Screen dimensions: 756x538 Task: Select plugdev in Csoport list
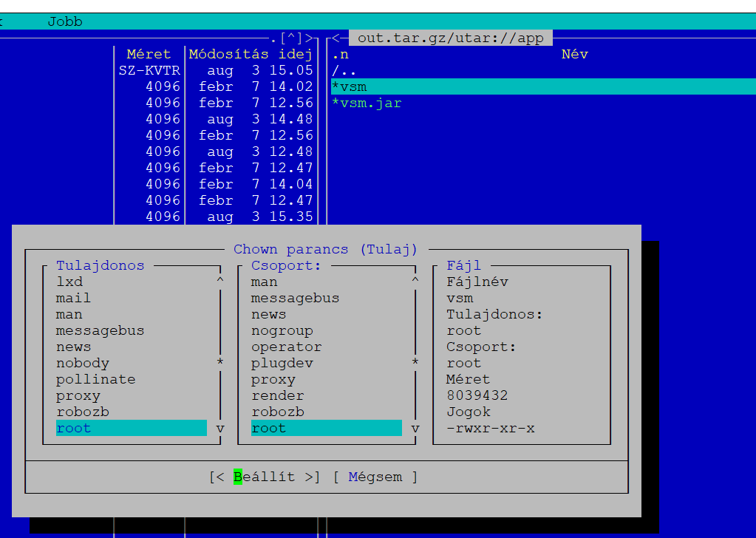[282, 363]
